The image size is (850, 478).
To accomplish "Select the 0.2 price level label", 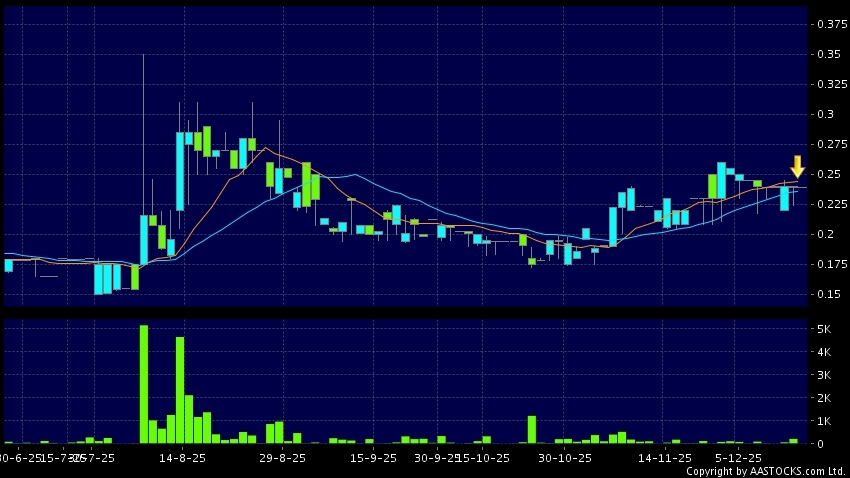I will (x=825, y=234).
